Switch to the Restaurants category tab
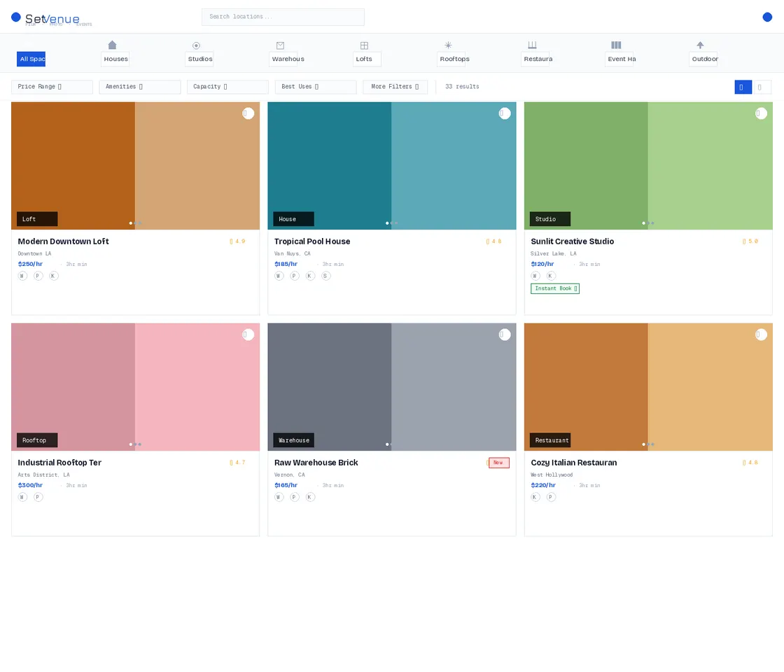784x672 pixels. click(538, 59)
